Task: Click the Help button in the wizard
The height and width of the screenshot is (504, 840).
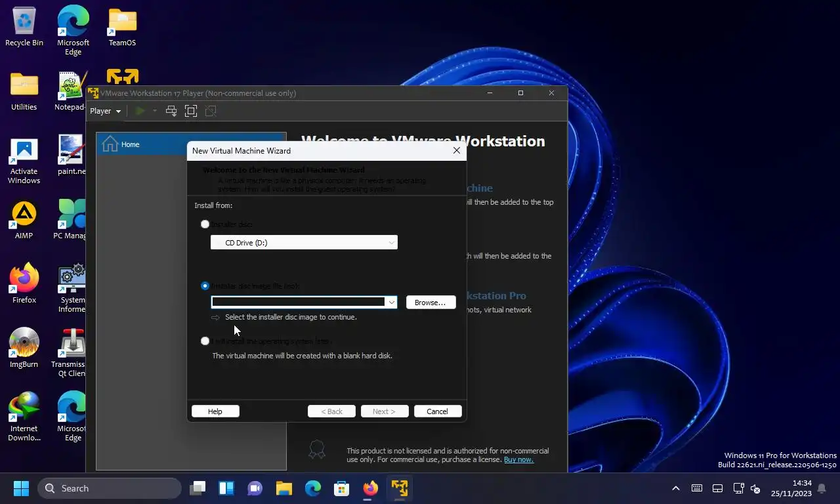Action: (x=215, y=411)
